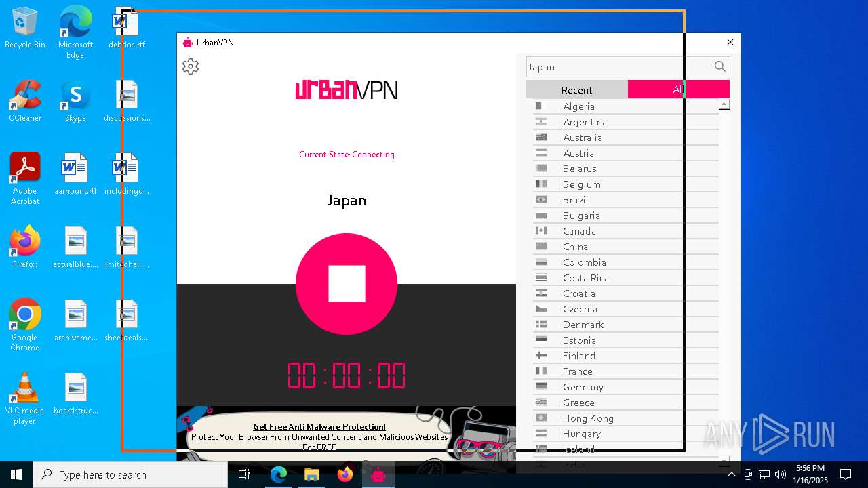Open Firefox desktop shortcut
This screenshot has height=488, width=868.
pos(25,247)
